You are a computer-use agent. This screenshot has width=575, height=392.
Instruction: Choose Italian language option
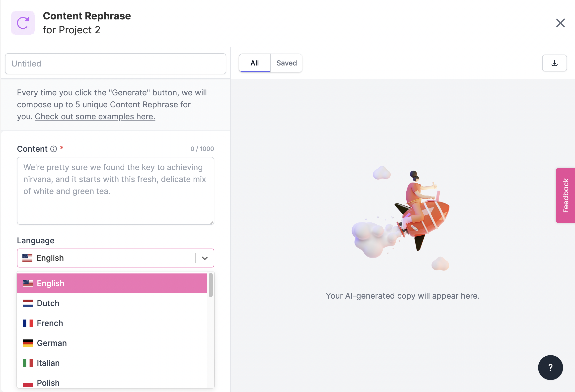tap(48, 363)
